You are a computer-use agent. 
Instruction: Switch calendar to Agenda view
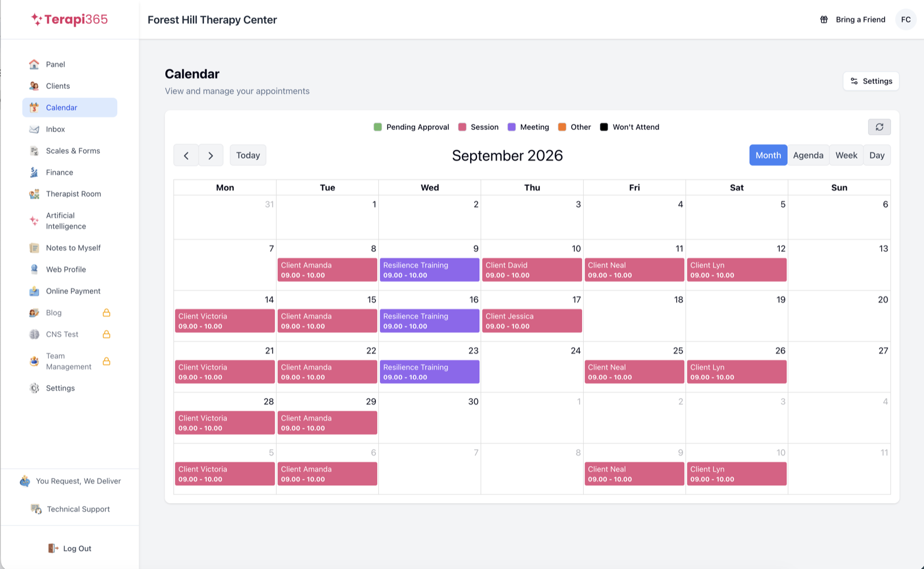pyautogui.click(x=808, y=155)
